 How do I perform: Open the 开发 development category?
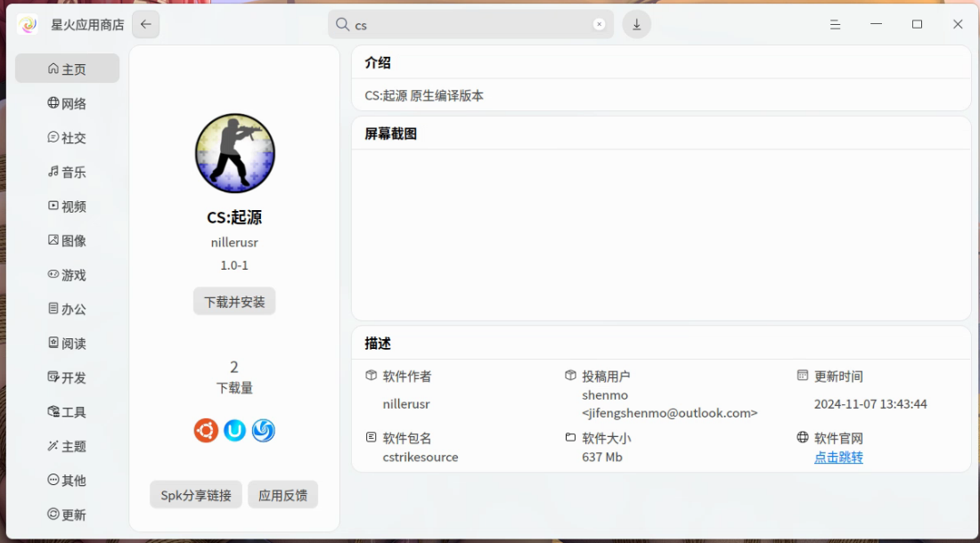pos(67,377)
